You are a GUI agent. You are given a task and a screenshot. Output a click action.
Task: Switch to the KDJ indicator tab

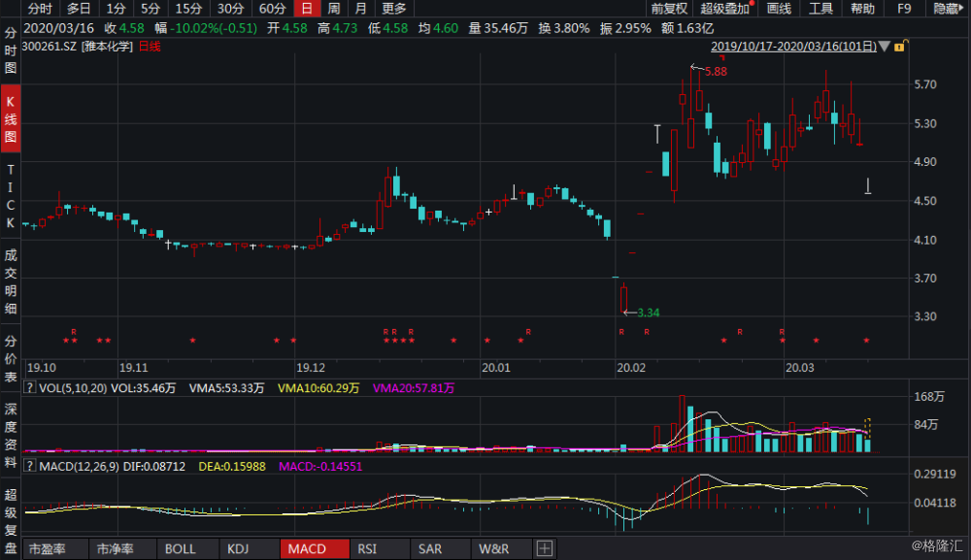click(239, 549)
